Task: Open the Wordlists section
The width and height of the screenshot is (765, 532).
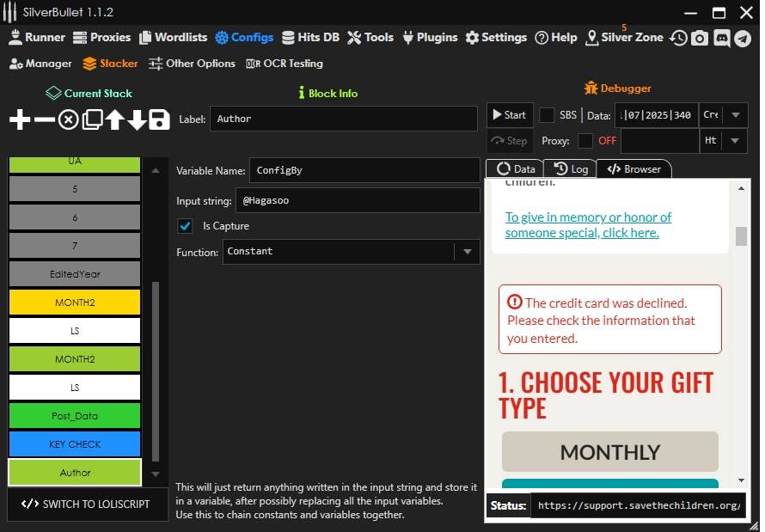Action: pos(173,37)
